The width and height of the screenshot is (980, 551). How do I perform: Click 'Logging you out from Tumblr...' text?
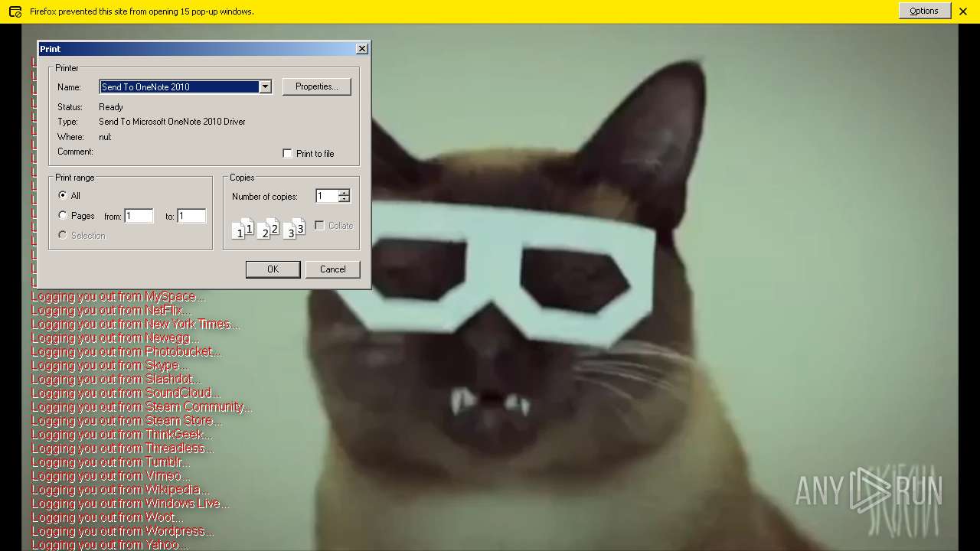click(x=111, y=462)
